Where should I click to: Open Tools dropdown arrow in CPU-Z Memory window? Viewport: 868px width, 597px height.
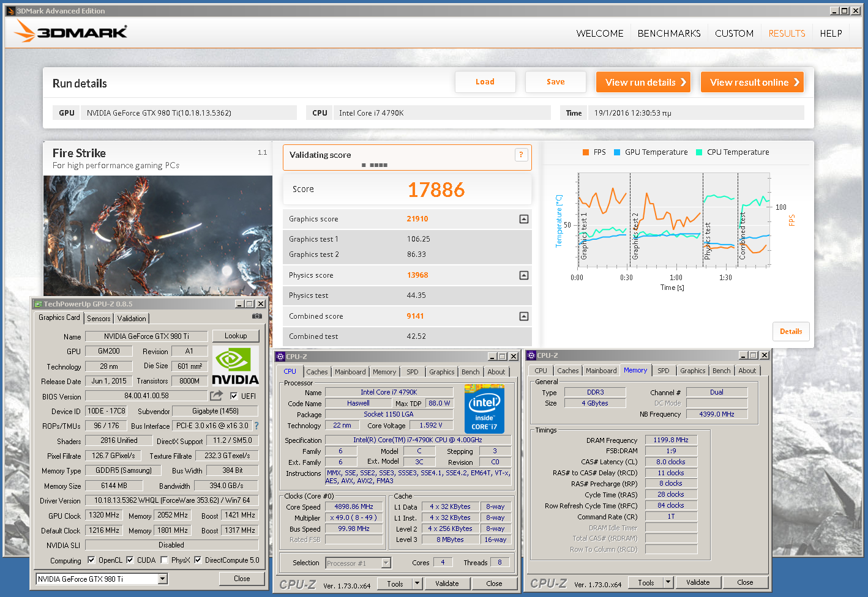tap(668, 582)
